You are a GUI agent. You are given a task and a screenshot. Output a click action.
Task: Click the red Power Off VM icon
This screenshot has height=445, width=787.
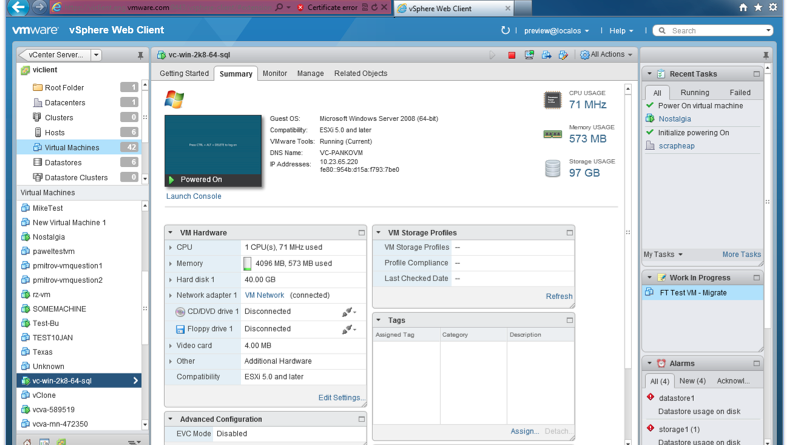tap(511, 55)
